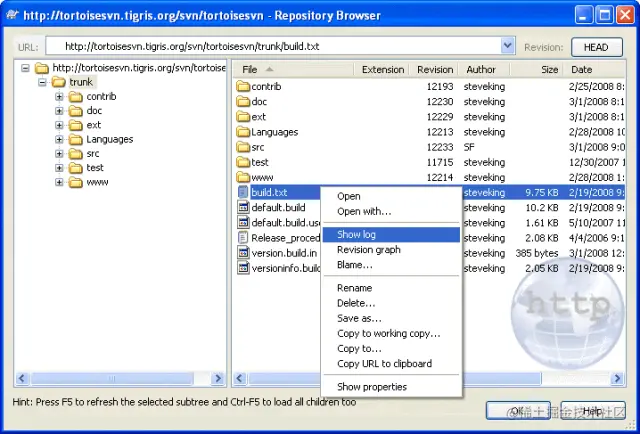Click the src folder icon in tree
Image resolution: width=640 pixels, height=434 pixels.
point(76,154)
